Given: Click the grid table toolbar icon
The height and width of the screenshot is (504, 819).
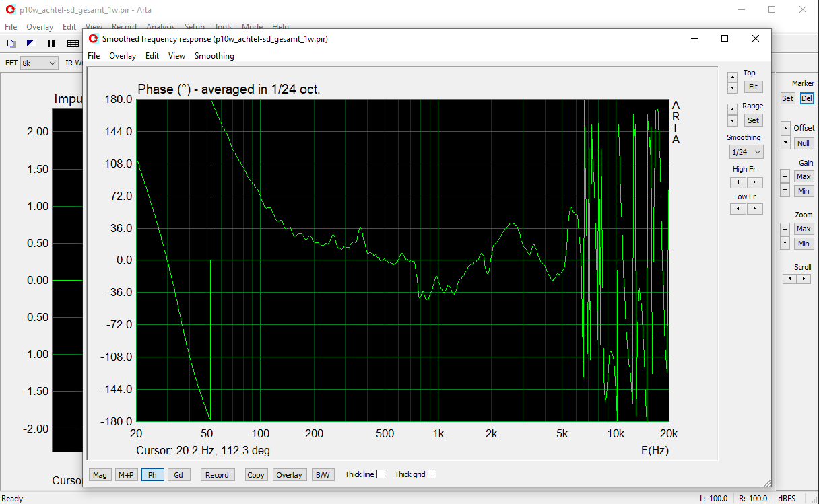Looking at the screenshot, I should [73, 44].
